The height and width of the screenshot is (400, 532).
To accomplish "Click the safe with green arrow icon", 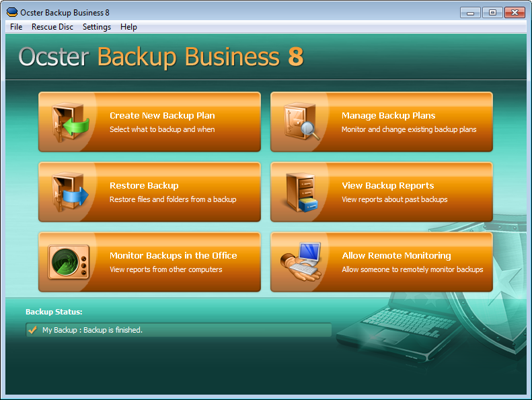I will click(x=71, y=123).
